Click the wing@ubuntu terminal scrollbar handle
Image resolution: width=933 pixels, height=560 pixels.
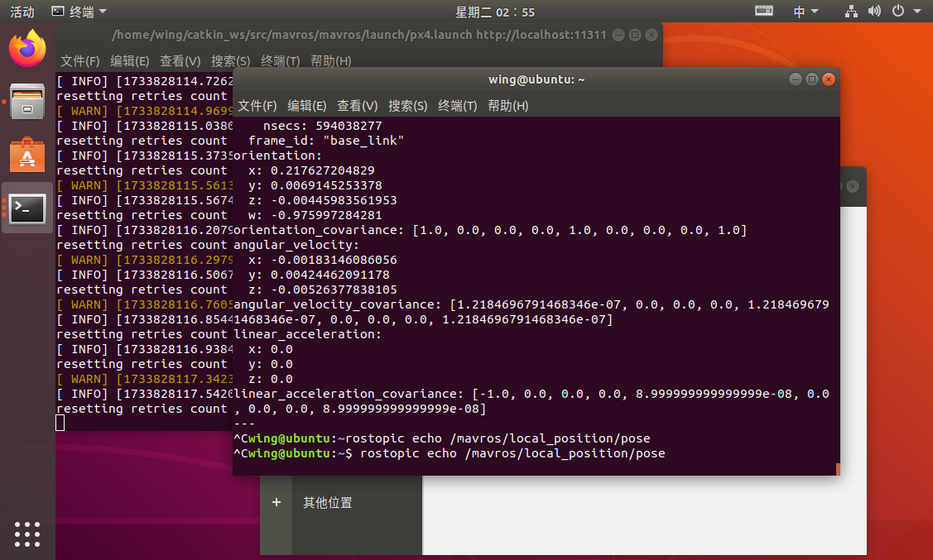tap(838, 470)
